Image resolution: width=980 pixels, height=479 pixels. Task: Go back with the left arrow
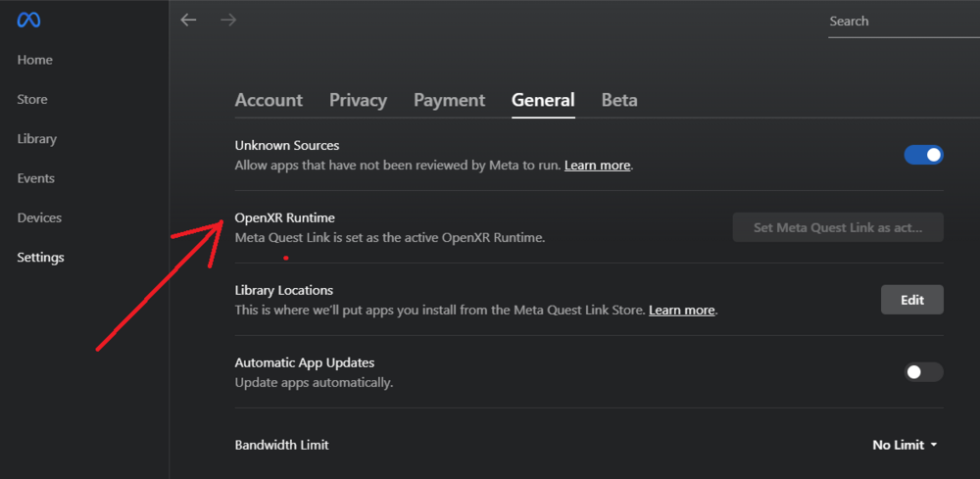tap(188, 20)
